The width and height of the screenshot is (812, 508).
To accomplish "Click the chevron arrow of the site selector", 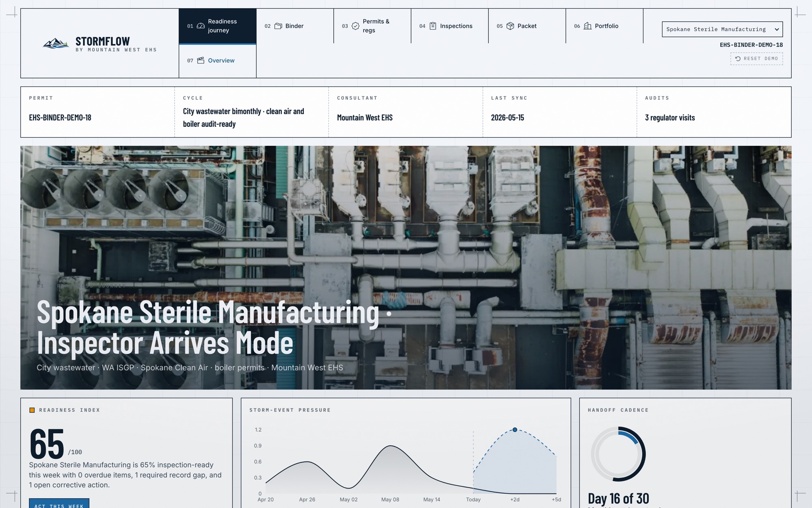I will click(x=776, y=29).
